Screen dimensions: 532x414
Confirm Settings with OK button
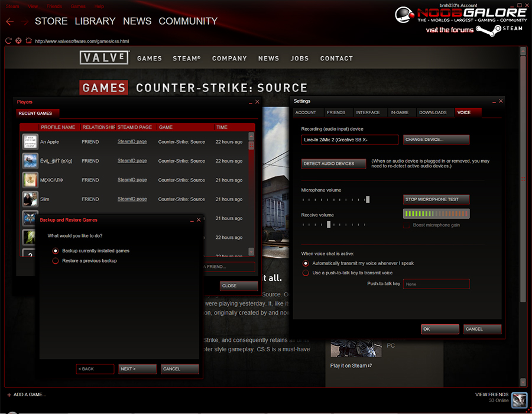440,329
